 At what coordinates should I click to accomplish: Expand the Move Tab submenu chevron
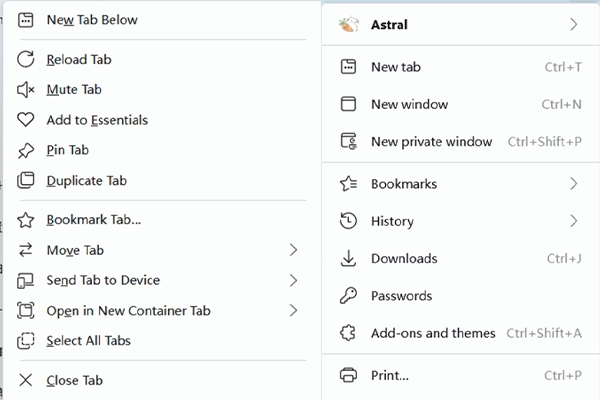point(293,250)
